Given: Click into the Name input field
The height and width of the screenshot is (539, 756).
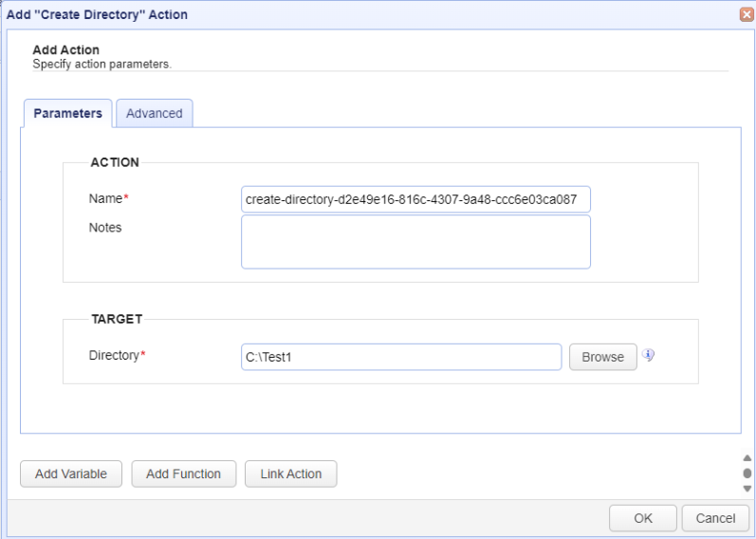Looking at the screenshot, I should [x=415, y=199].
